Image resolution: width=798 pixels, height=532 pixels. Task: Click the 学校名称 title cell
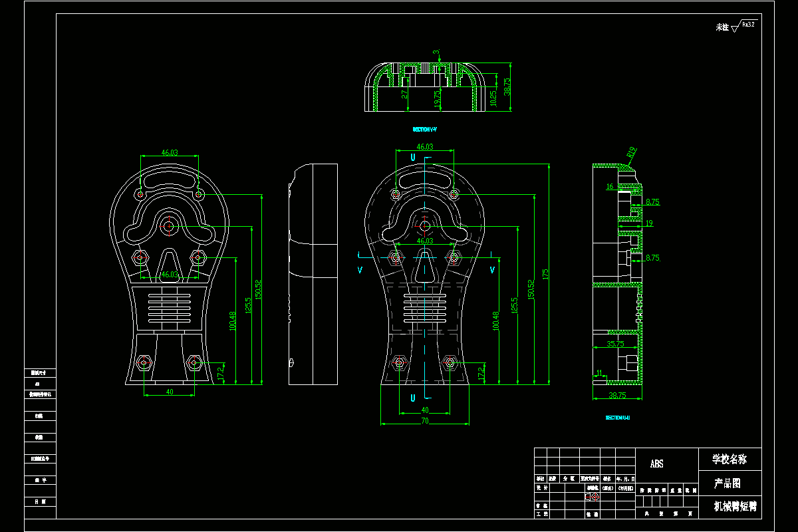[730, 459]
